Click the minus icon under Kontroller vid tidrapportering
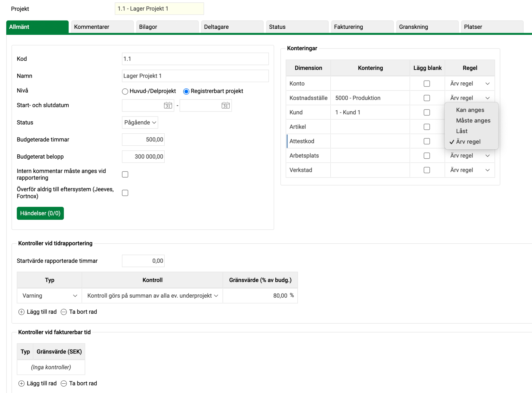This screenshot has height=393, width=532. pyautogui.click(x=64, y=312)
